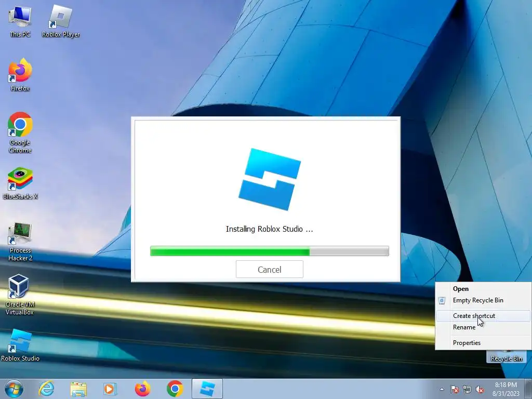Viewport: 532px width, 399px height.
Task: Open Internet Explorer from taskbar
Action: 46,389
